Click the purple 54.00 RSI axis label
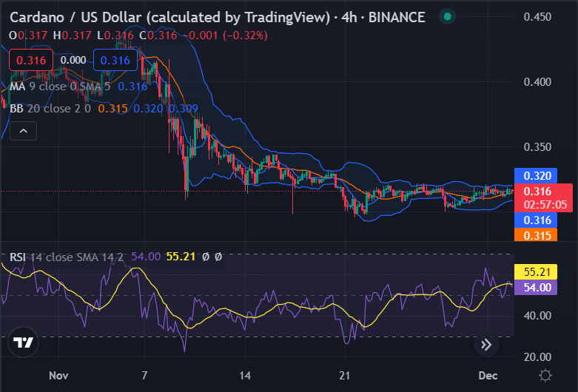The height and width of the screenshot is (392, 578). pyautogui.click(x=536, y=288)
